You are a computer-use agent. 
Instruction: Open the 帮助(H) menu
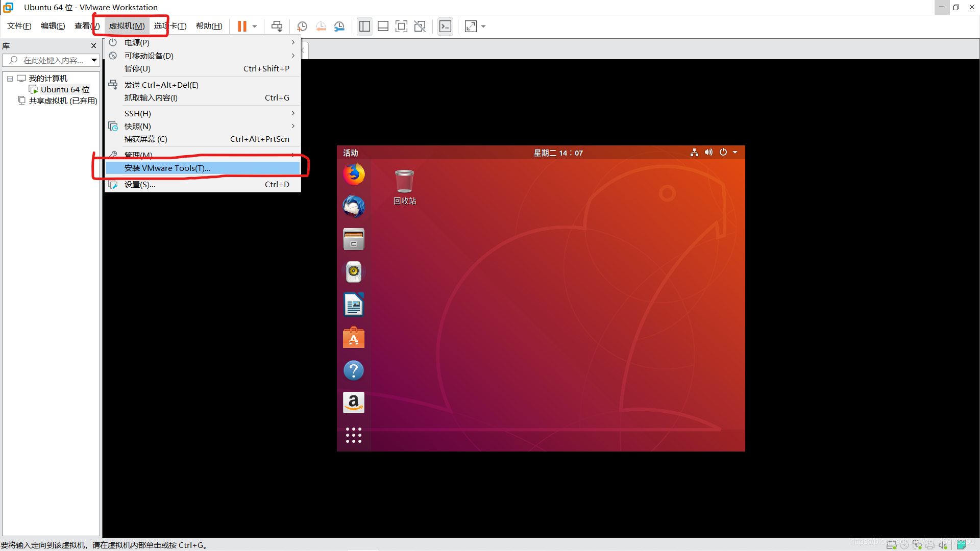click(x=209, y=26)
